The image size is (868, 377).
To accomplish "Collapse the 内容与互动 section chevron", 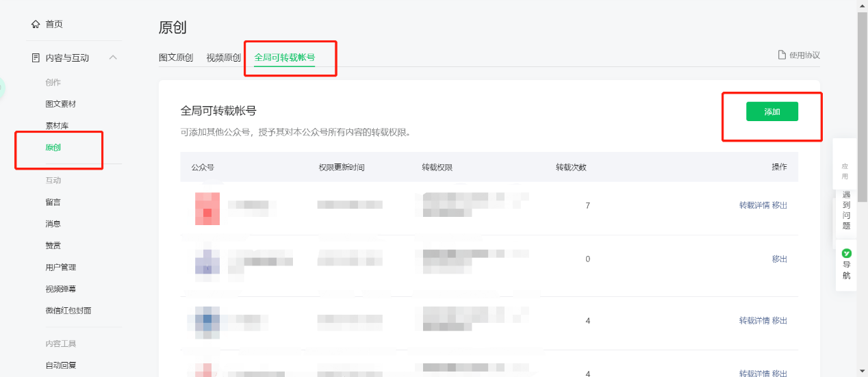I will tap(114, 57).
